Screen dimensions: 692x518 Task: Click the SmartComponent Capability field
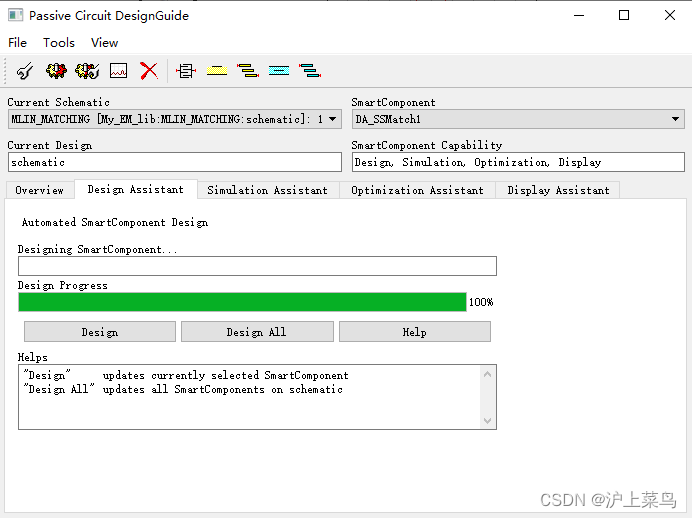(518, 162)
